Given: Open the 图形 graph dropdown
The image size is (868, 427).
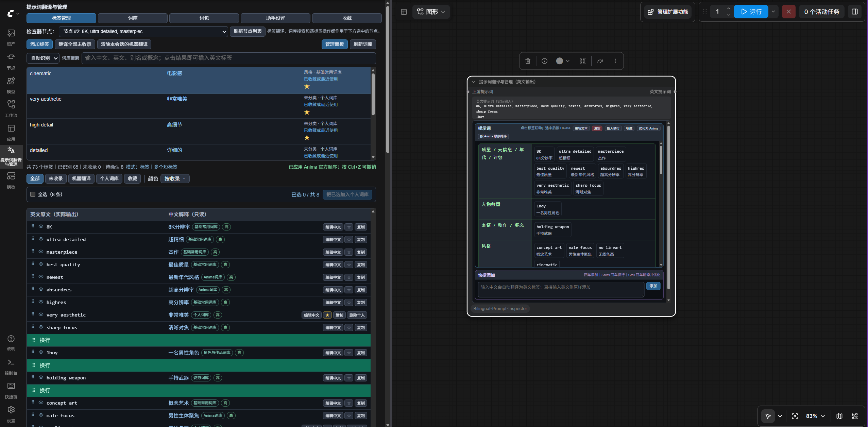Looking at the screenshot, I should pyautogui.click(x=431, y=12).
